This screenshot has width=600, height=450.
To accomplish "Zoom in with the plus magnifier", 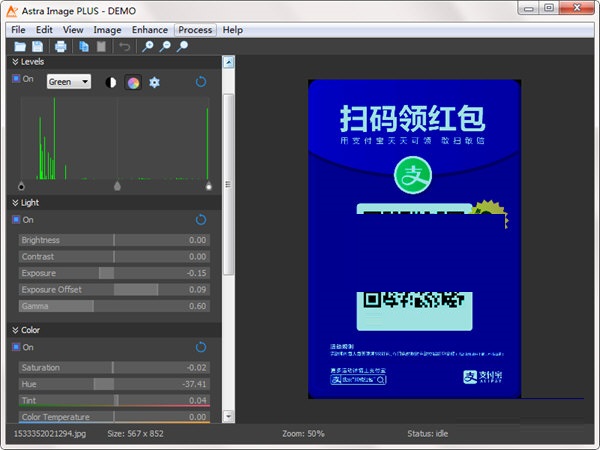I will tap(147, 47).
